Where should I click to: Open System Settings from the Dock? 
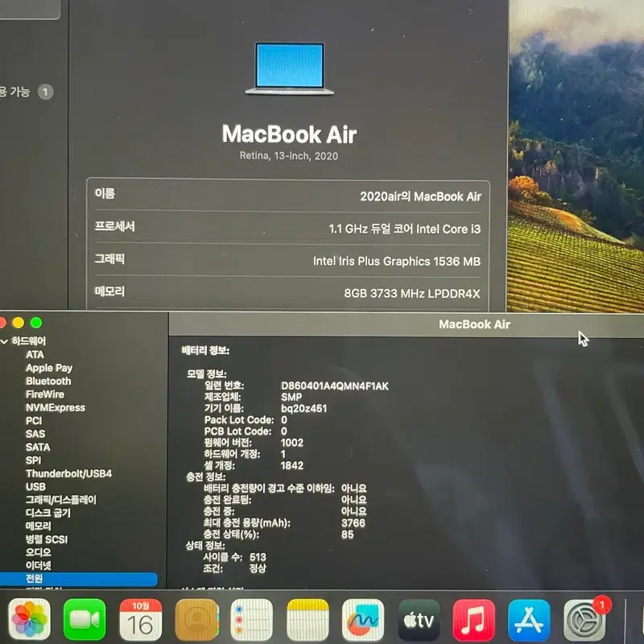coord(585,619)
